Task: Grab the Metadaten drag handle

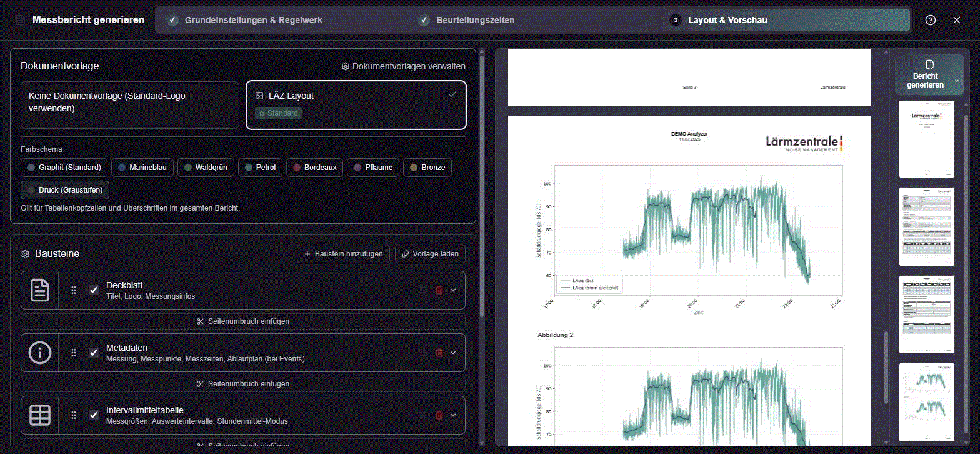Action: tap(74, 353)
